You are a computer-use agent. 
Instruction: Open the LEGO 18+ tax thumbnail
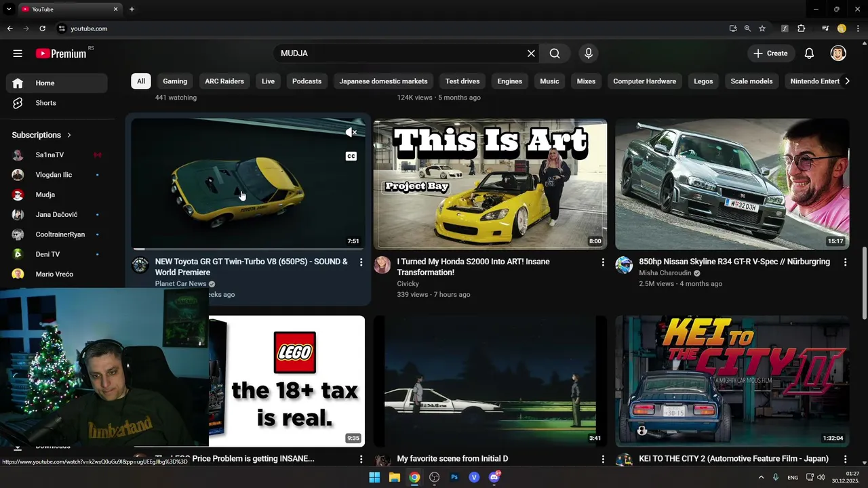click(287, 381)
